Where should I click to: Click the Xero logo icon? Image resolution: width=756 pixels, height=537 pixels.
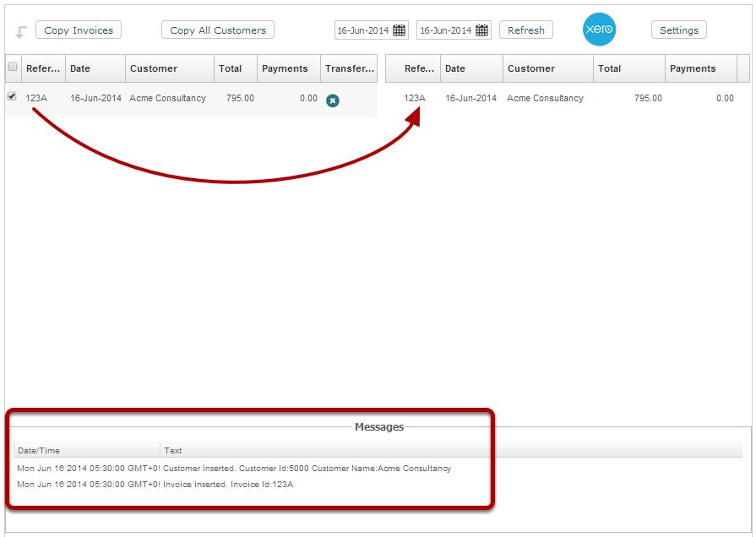(599, 30)
